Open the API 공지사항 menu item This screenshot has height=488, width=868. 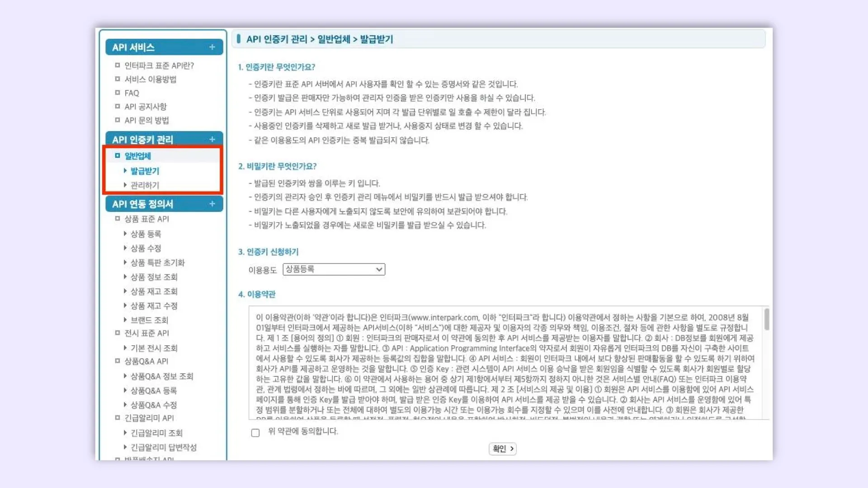click(x=145, y=107)
